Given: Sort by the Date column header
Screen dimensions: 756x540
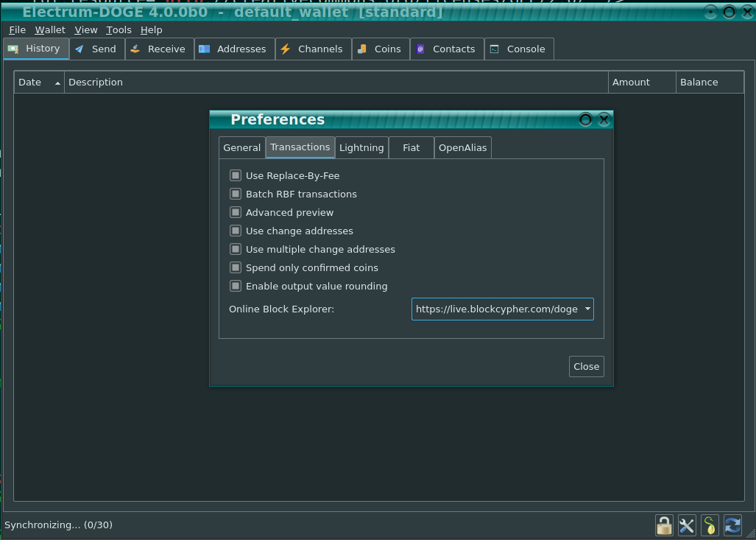Looking at the screenshot, I should point(39,83).
